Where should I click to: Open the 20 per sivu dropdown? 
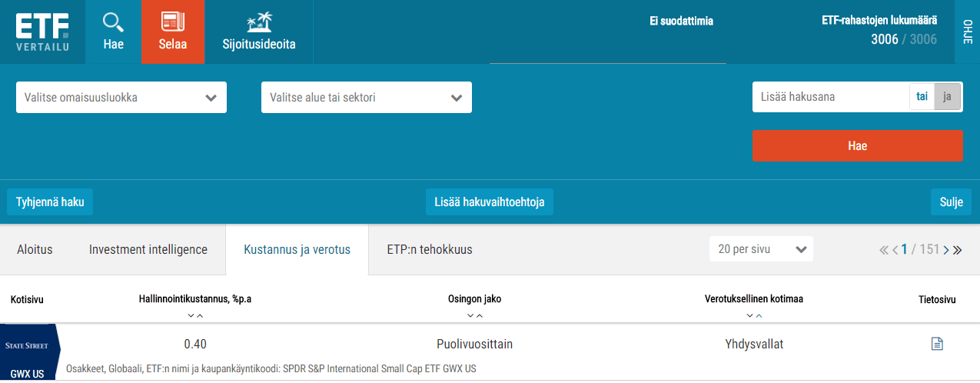pyautogui.click(x=761, y=249)
